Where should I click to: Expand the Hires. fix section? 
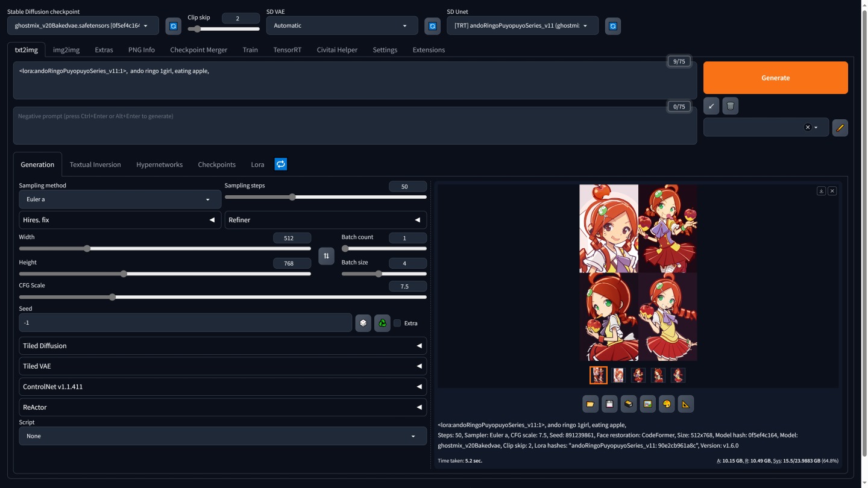[120, 220]
